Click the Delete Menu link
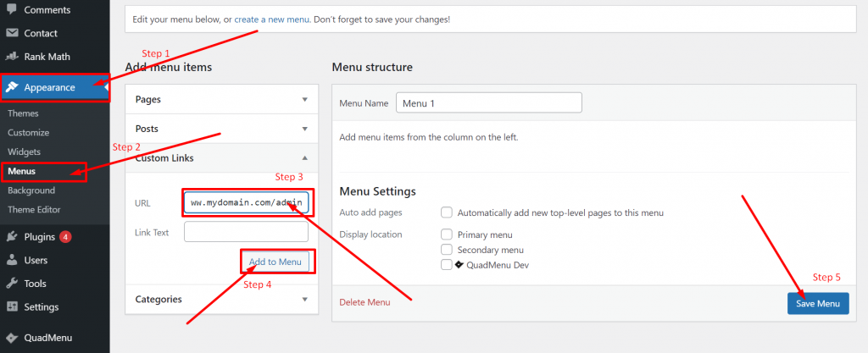 pos(364,302)
